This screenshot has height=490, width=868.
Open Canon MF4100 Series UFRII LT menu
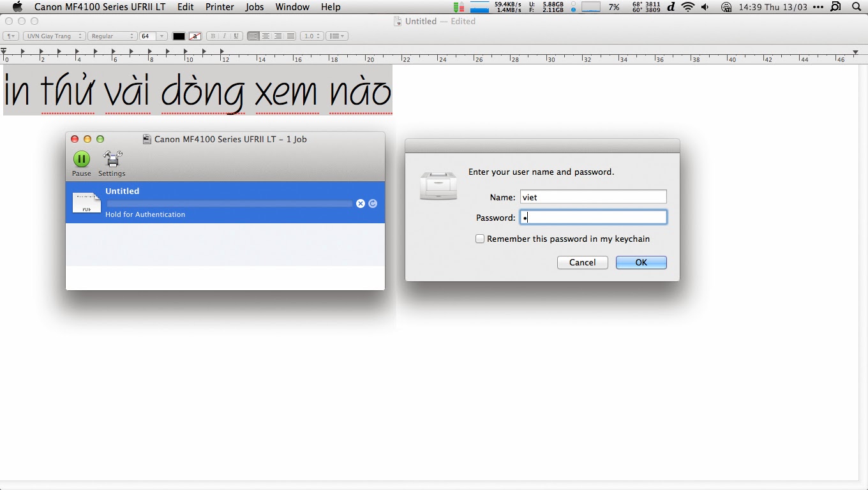tap(100, 7)
